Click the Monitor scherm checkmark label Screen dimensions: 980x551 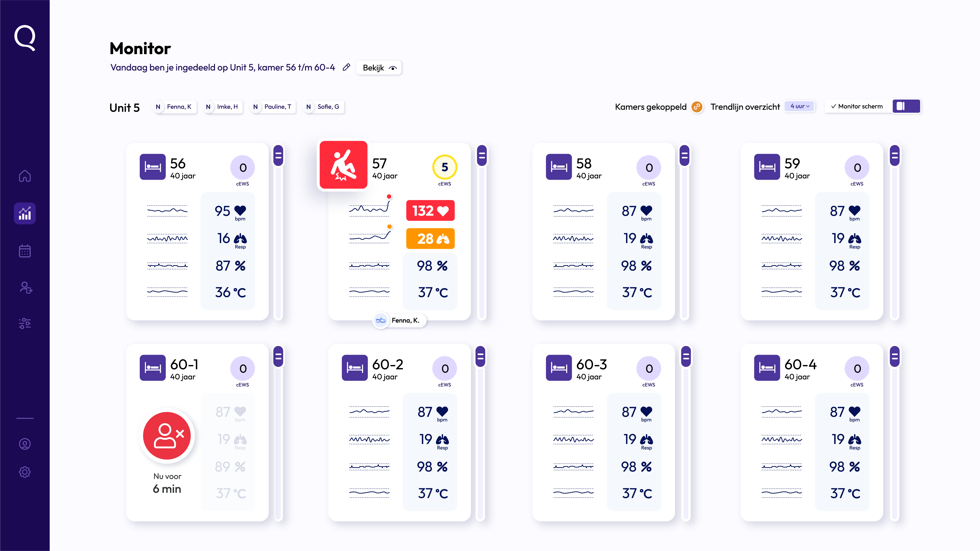point(857,106)
